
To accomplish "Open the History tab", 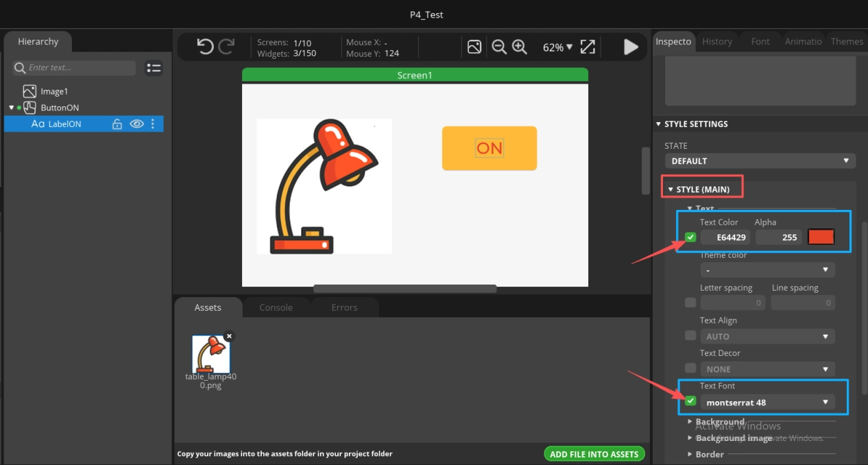I will pyautogui.click(x=717, y=42).
